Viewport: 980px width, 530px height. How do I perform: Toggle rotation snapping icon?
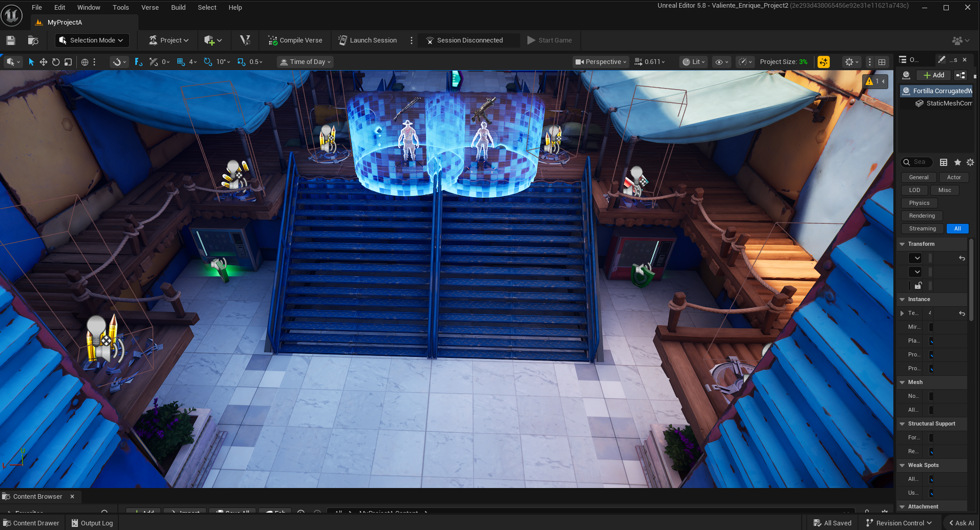[x=208, y=62]
